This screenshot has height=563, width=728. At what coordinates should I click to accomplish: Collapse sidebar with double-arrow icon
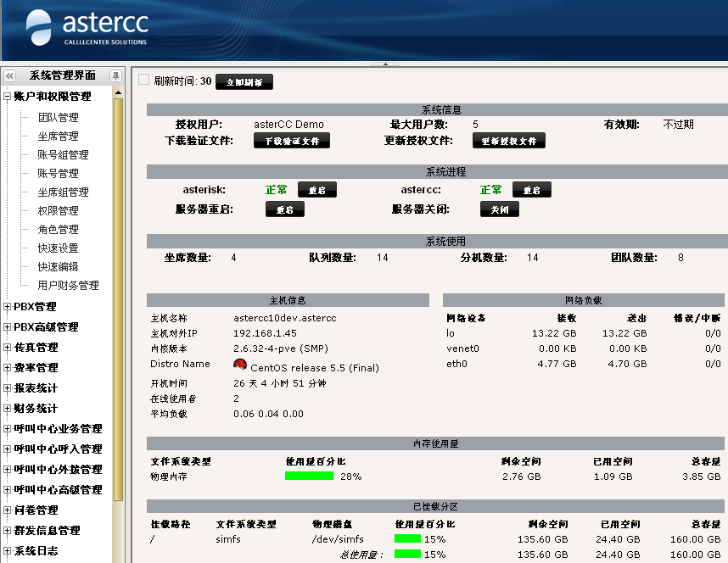point(10,76)
